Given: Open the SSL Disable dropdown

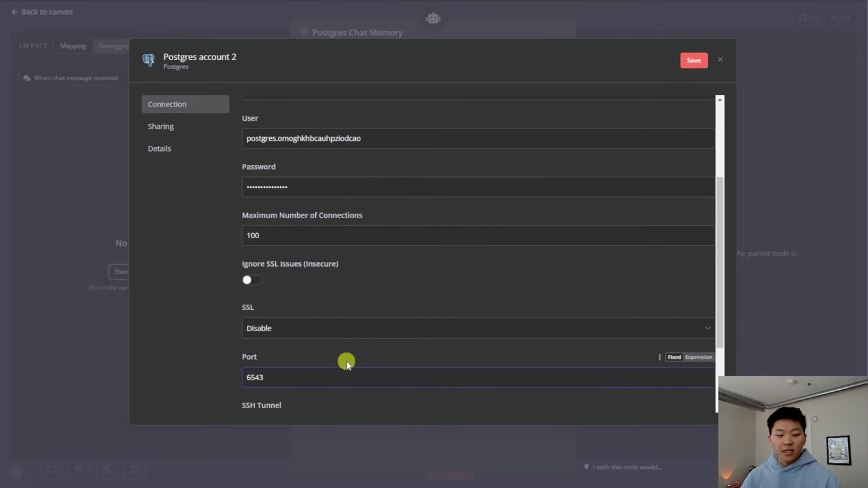Looking at the screenshot, I should click(478, 328).
